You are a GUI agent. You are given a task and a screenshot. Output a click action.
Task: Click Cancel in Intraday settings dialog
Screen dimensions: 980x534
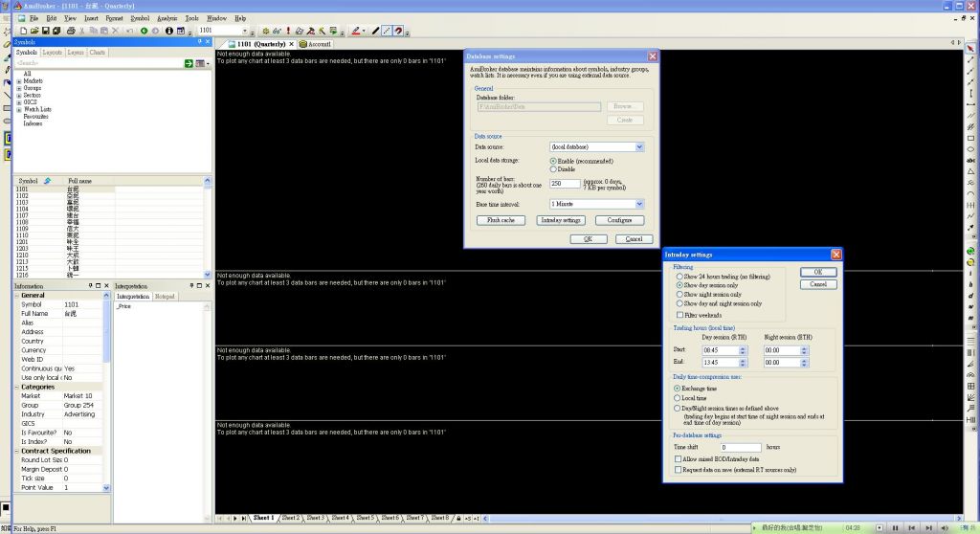click(818, 284)
